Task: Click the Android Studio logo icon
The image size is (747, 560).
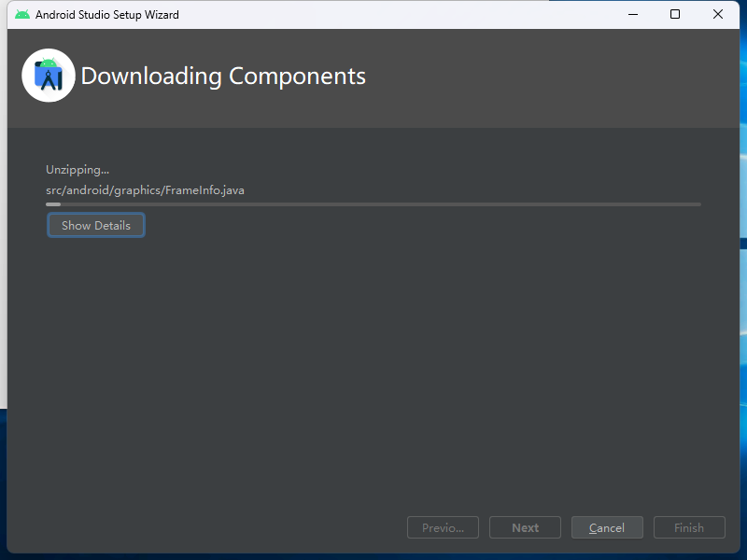Action: pyautogui.click(x=49, y=76)
